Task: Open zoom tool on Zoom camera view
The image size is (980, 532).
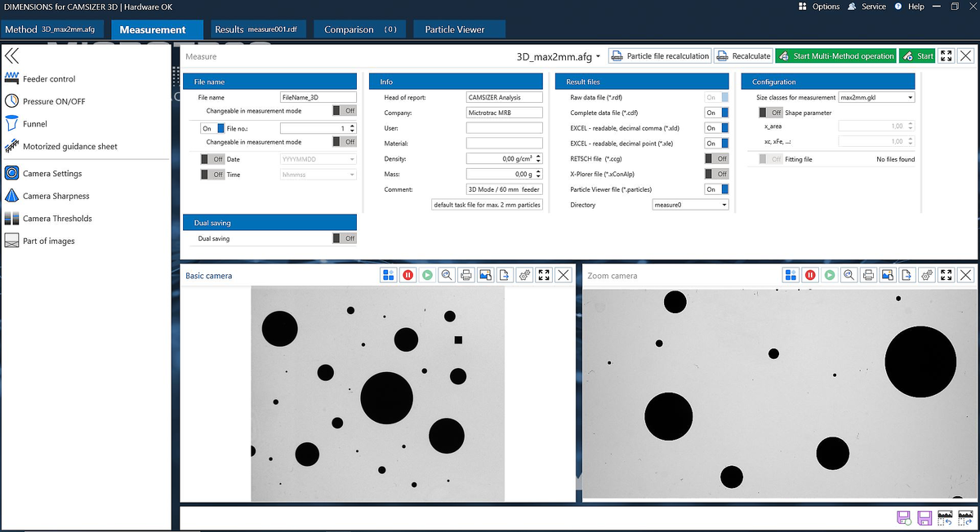Action: pos(849,275)
